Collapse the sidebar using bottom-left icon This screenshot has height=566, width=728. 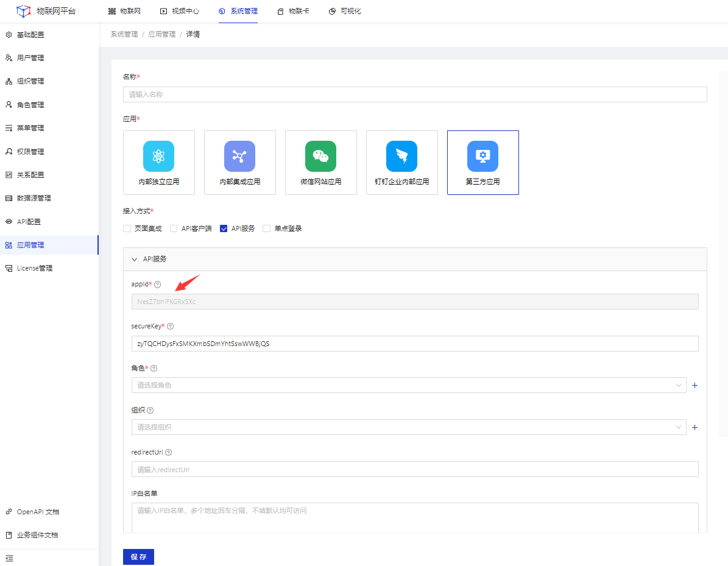[x=9, y=557]
